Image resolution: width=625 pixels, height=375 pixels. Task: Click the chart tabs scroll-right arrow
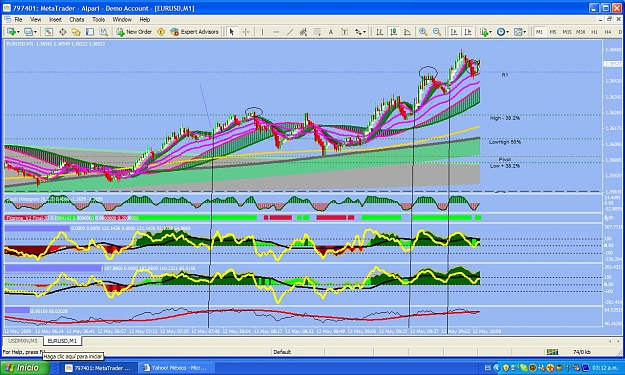pyautogui.click(x=618, y=342)
